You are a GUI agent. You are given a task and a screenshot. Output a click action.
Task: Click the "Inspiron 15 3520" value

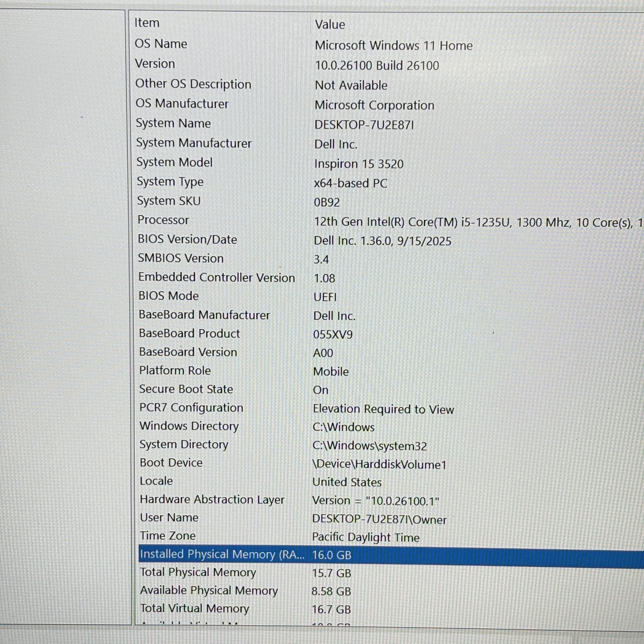[359, 164]
